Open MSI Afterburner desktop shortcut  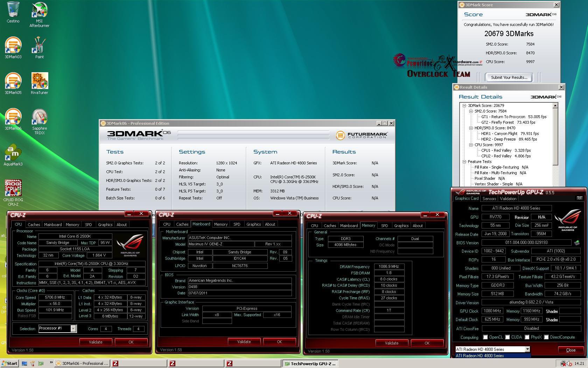click(39, 14)
